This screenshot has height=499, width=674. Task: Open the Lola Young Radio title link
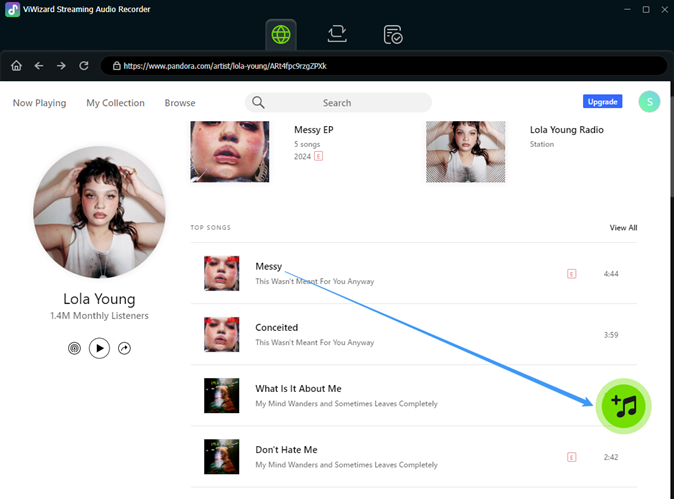click(x=567, y=129)
